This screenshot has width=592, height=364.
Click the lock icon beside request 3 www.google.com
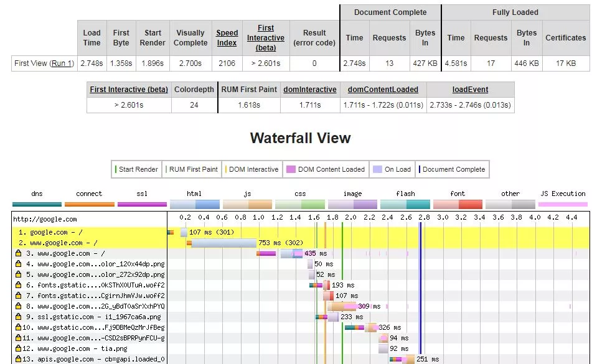[19, 254]
